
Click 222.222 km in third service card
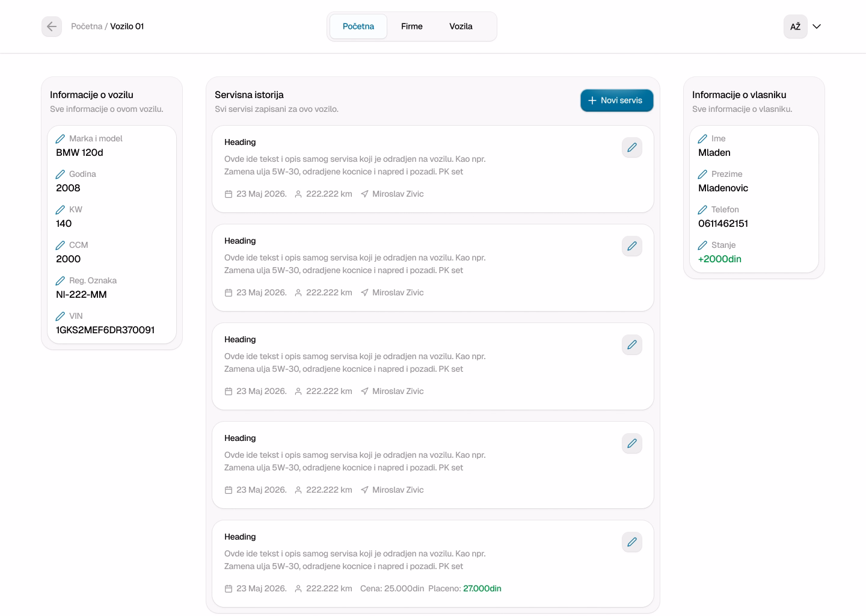329,392
